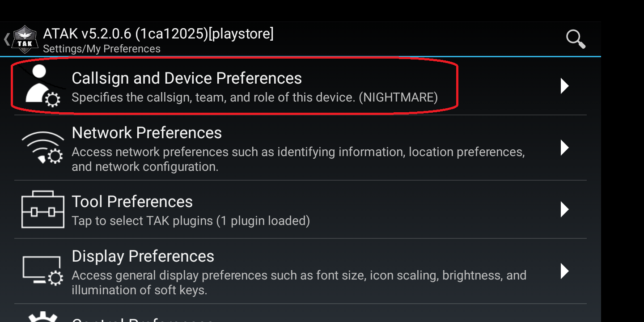Select the Network Preferences title
Image resolution: width=644 pixels, height=322 pixels.
[x=147, y=133]
